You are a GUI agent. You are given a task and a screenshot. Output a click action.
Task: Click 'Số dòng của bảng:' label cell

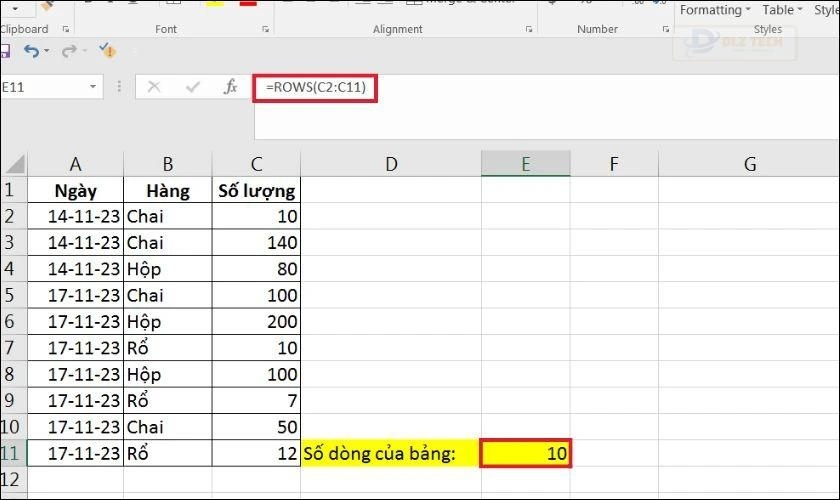point(391,453)
